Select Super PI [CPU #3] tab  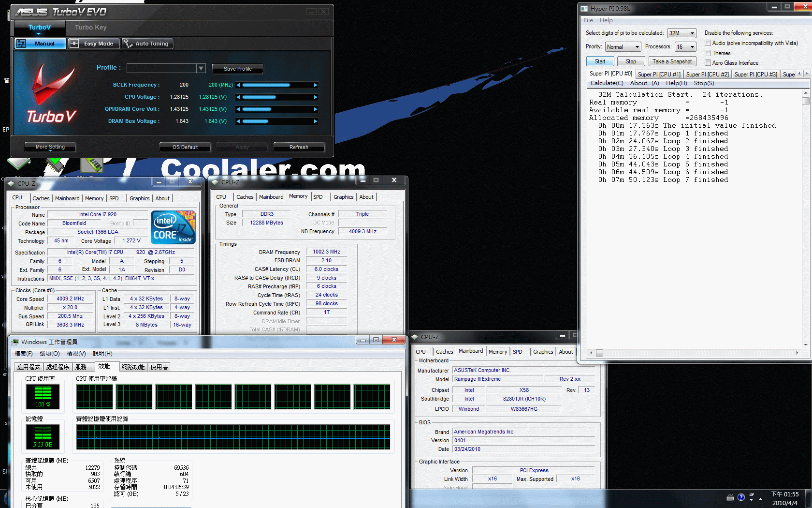coord(755,75)
